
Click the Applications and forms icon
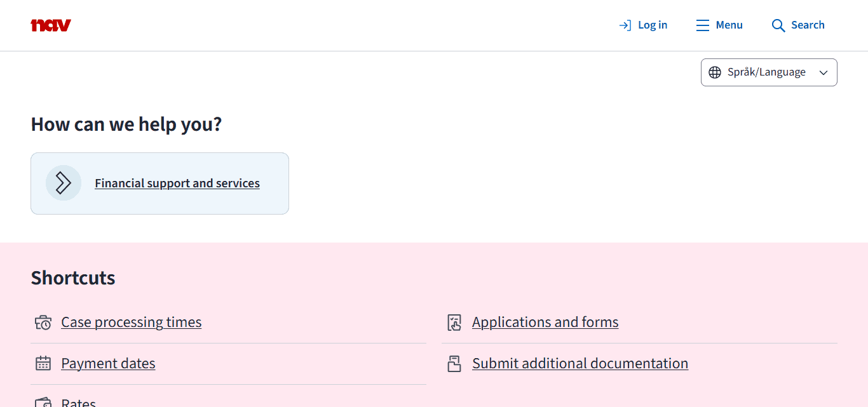click(x=454, y=323)
